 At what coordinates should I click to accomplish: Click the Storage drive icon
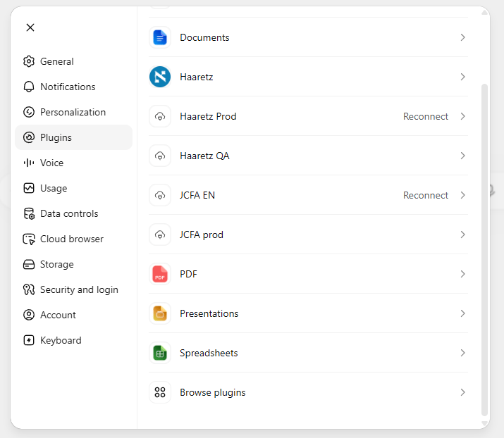29,264
